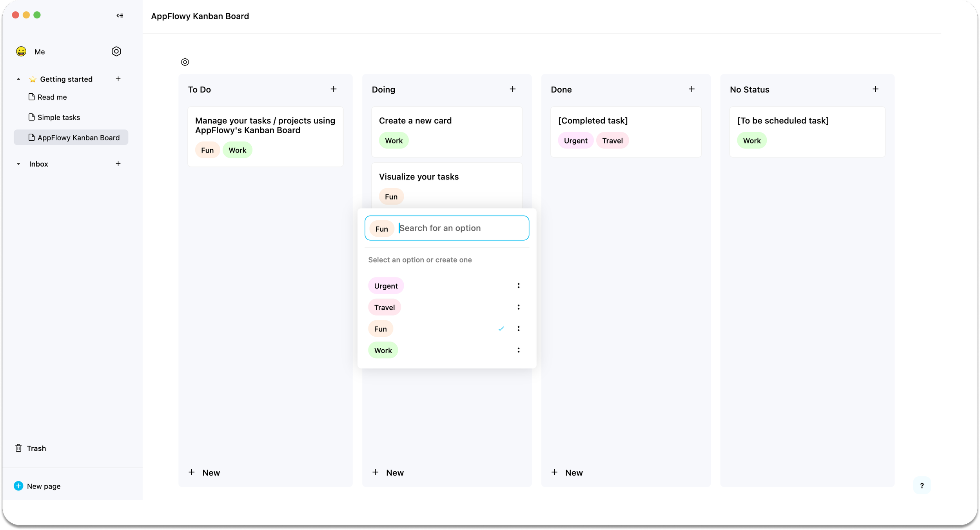This screenshot has width=980, height=530.
Task: Open the Simple tasks page
Action: click(58, 117)
